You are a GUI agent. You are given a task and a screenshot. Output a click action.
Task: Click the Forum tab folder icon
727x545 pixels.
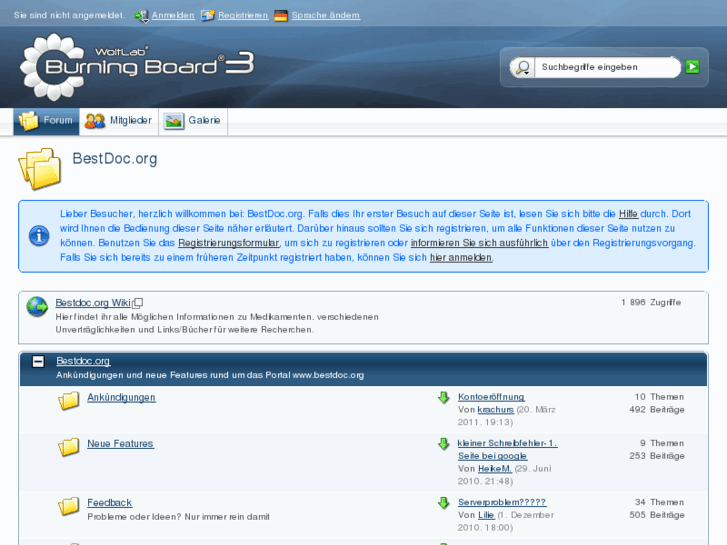28,121
